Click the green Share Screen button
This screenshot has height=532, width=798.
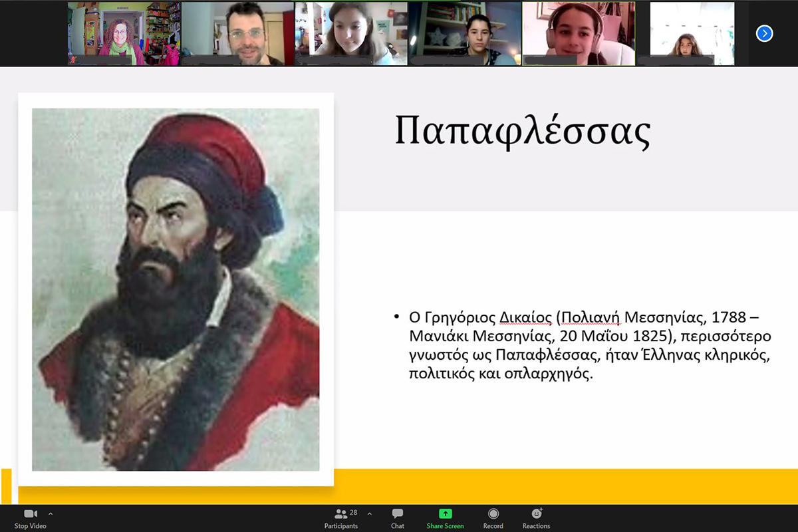click(x=445, y=518)
